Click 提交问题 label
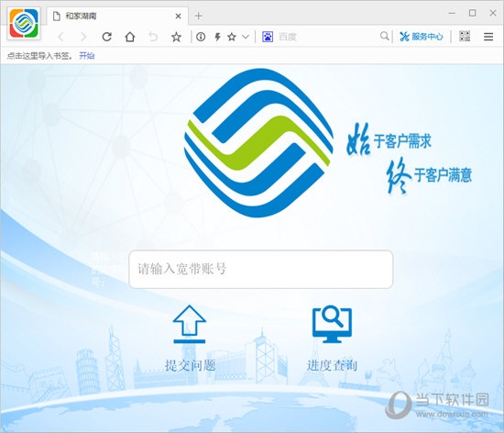This screenshot has height=433, width=504. click(x=190, y=365)
